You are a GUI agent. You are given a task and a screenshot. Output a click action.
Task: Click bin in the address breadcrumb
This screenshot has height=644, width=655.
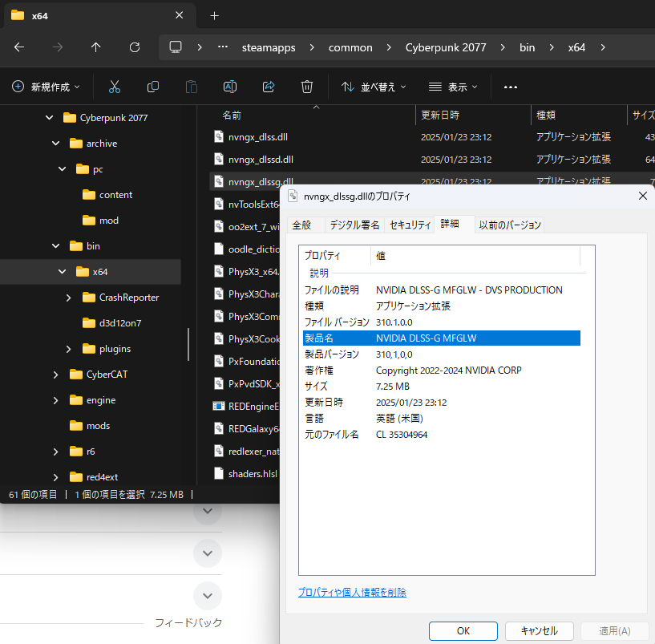point(528,47)
